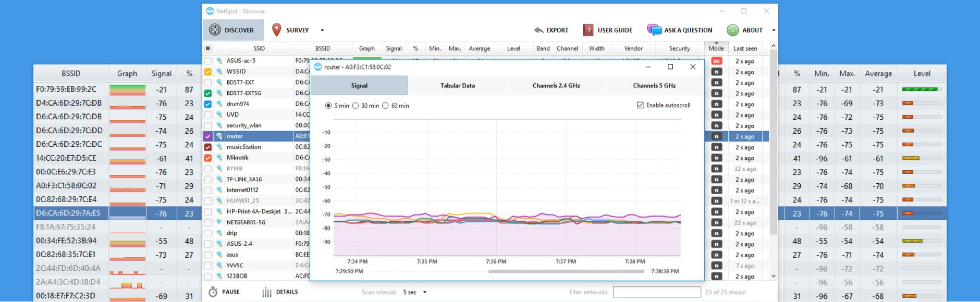This screenshot has height=302, width=980.
Task: Open the About dropdown arrow
Action: (774, 30)
